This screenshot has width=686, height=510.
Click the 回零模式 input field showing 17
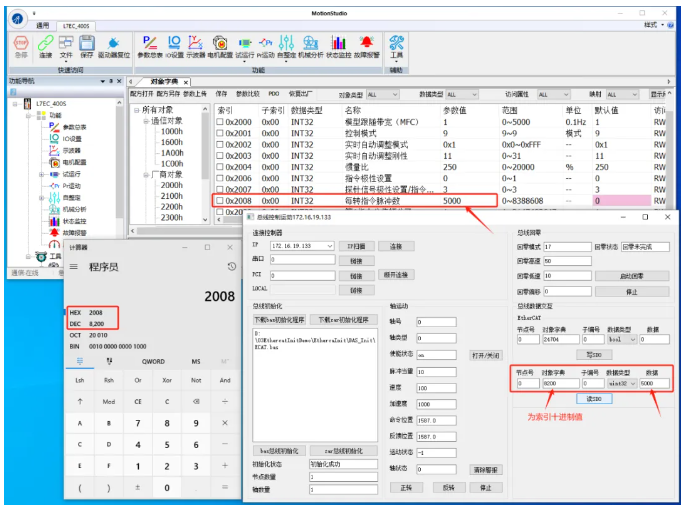tap(567, 247)
